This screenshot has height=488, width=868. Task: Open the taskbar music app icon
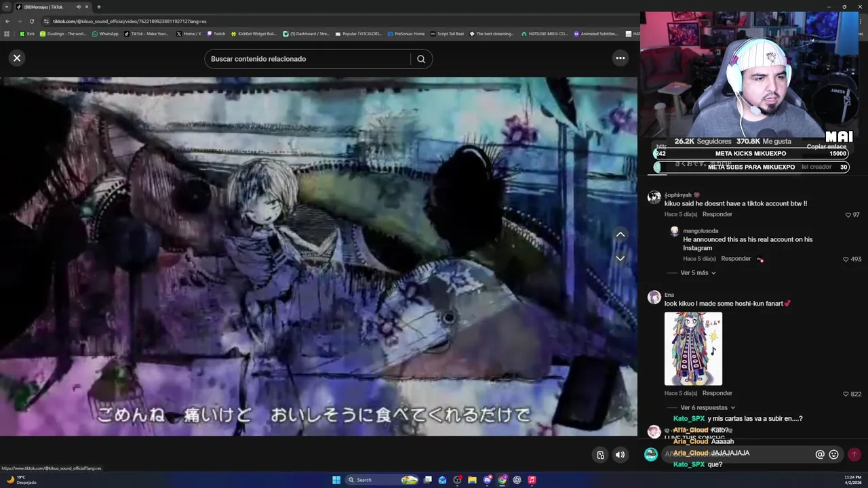pyautogui.click(x=532, y=480)
